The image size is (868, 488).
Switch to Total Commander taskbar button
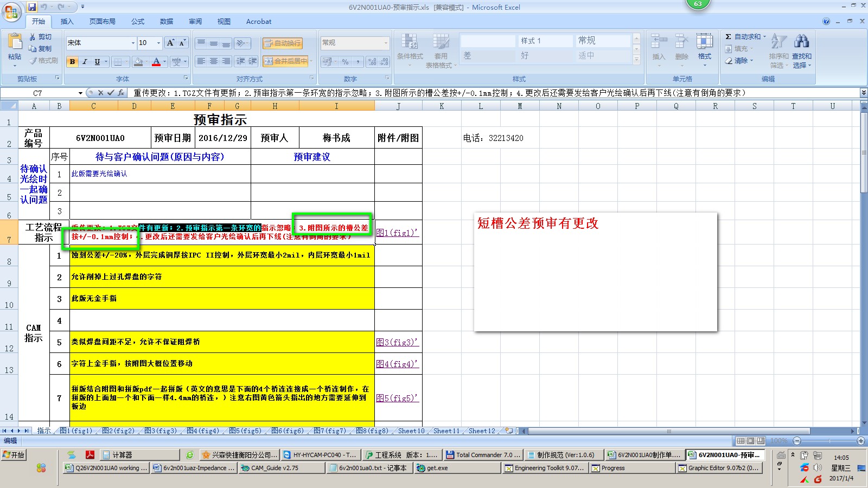point(484,455)
